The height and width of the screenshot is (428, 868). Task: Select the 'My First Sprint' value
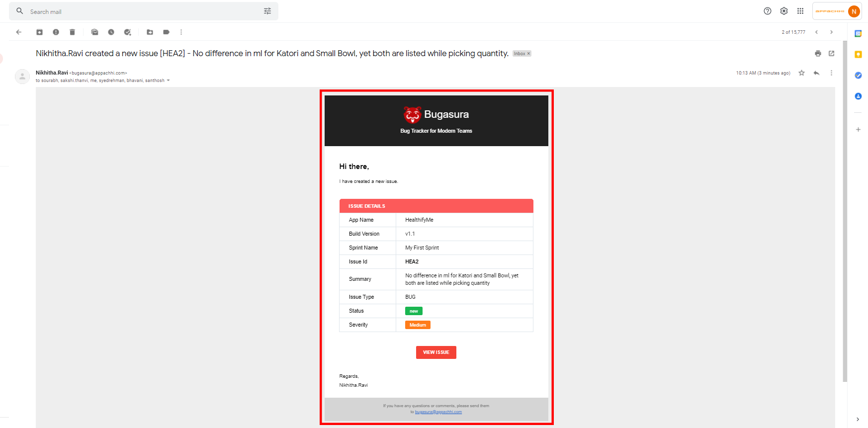422,248
